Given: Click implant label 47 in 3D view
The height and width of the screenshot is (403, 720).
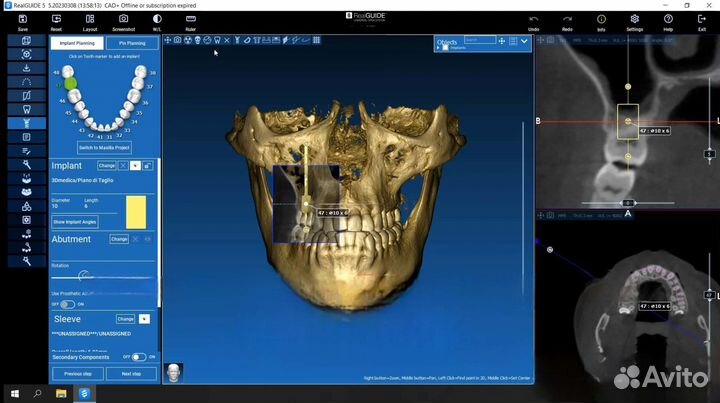Looking at the screenshot, I should click(x=332, y=213).
